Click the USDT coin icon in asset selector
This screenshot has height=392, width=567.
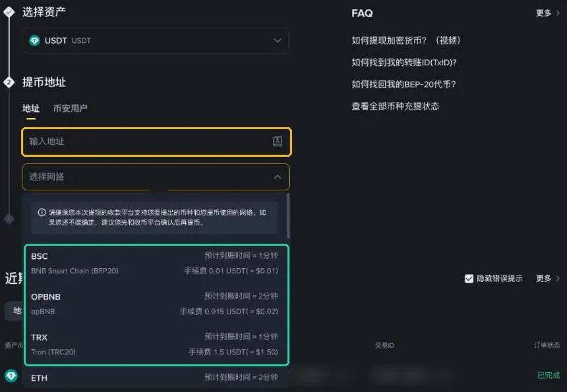click(x=35, y=40)
